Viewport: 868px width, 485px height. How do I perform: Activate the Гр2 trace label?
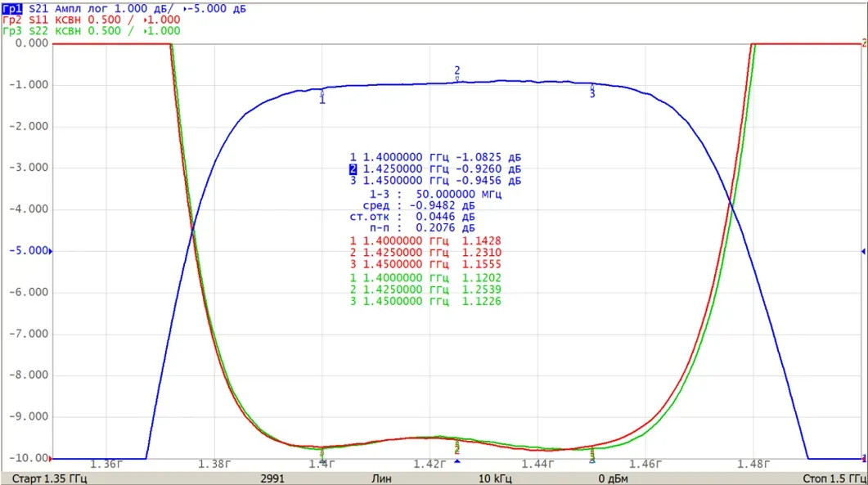(12, 20)
